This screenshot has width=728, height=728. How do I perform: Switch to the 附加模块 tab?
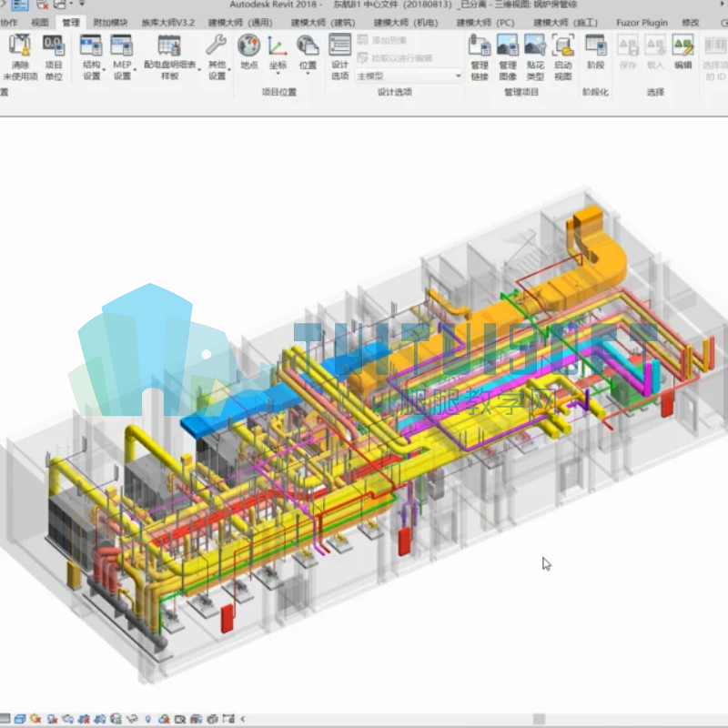coord(110,23)
